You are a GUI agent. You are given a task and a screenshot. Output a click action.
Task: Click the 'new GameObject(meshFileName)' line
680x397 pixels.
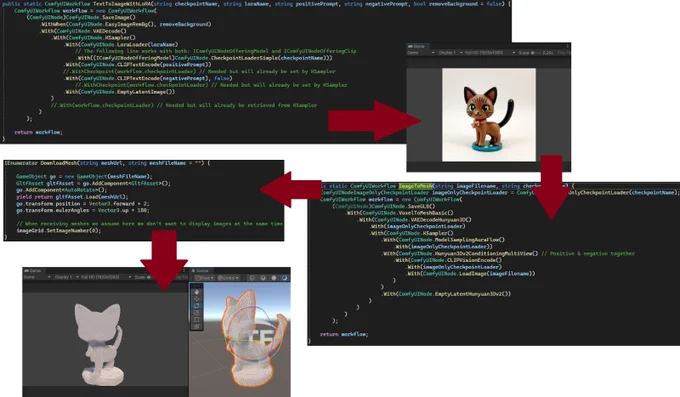tap(84, 177)
